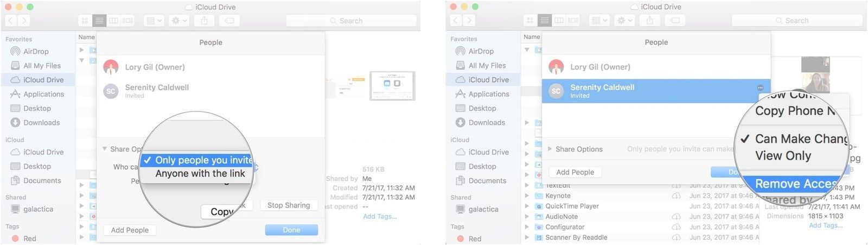The height and width of the screenshot is (245, 868).
Task: Collapse Share Options in the left window
Action: tap(104, 149)
